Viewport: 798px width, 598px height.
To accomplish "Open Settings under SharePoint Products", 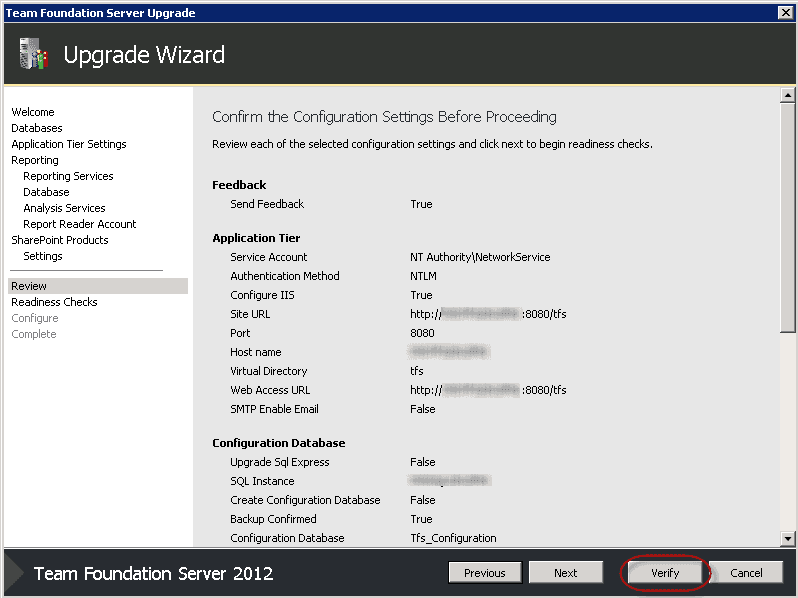I will tap(43, 256).
